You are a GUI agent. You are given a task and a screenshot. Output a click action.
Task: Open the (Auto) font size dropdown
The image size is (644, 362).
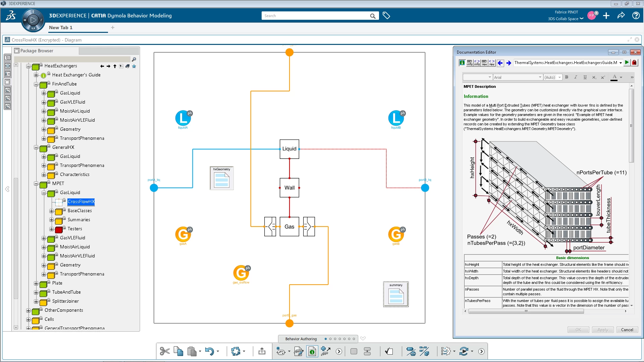point(560,77)
